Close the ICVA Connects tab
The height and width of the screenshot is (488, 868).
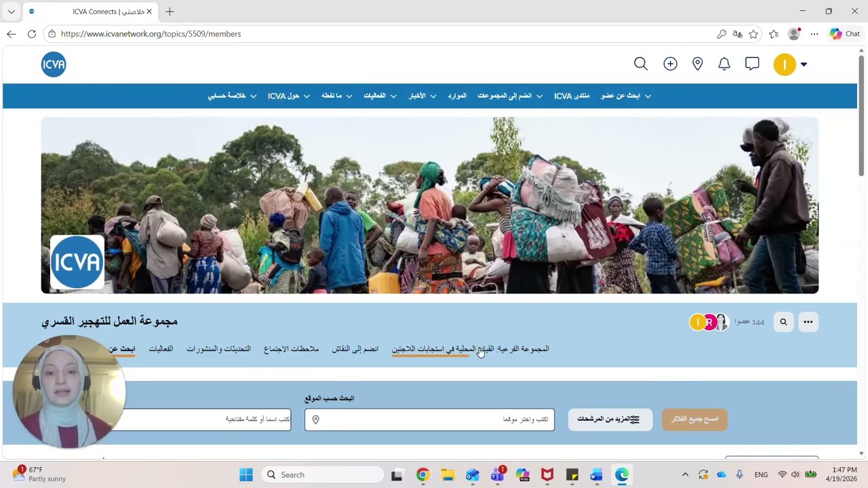[x=149, y=12]
